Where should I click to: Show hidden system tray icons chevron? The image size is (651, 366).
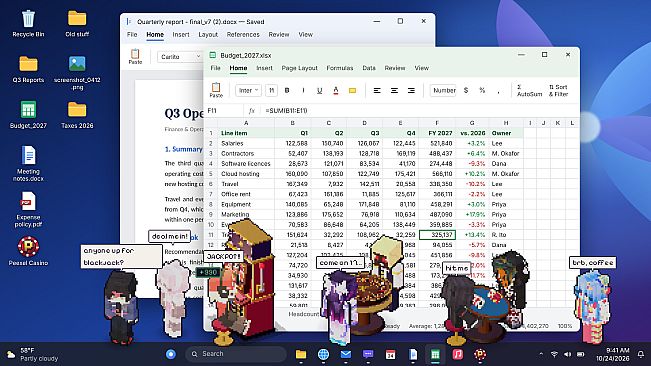pyautogui.click(x=541, y=354)
